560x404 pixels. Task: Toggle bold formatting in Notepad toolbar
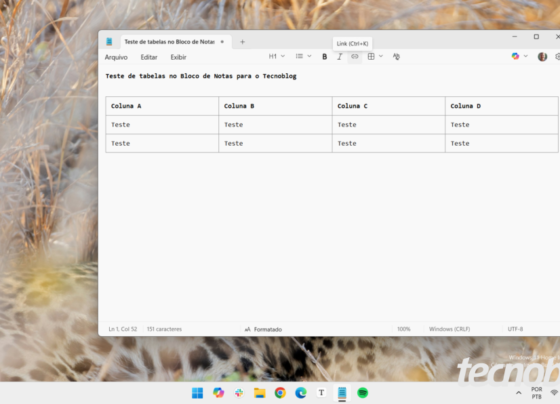[324, 56]
